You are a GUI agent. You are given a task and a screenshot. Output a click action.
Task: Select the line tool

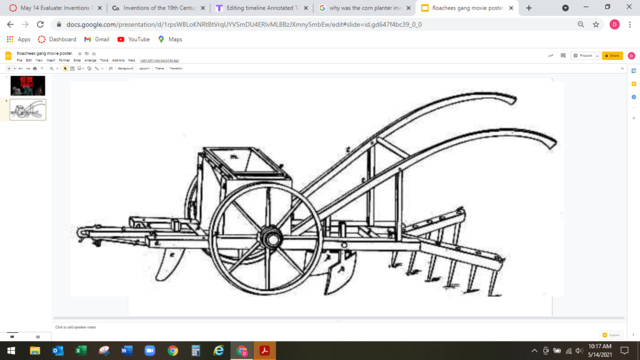click(97, 69)
